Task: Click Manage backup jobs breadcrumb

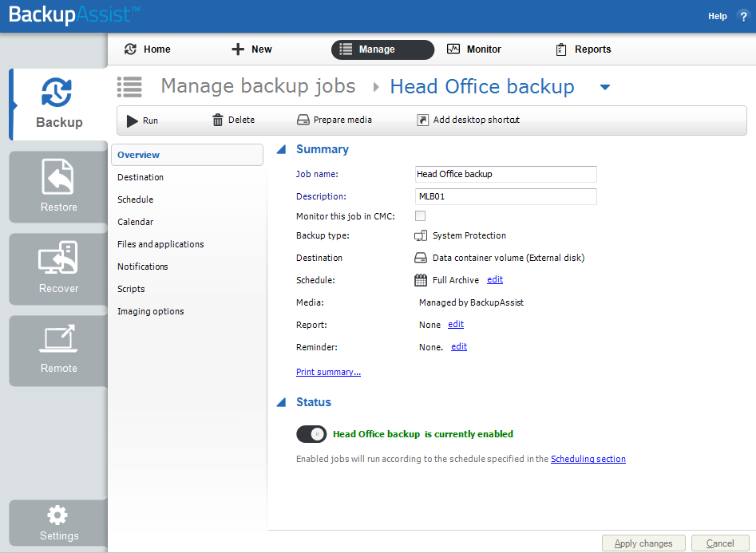Action: click(258, 86)
